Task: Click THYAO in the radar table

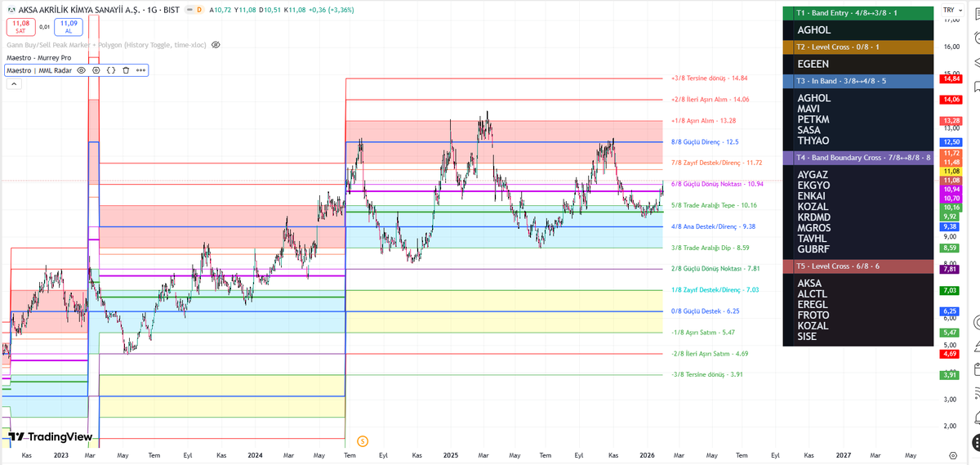Action: coord(813,141)
